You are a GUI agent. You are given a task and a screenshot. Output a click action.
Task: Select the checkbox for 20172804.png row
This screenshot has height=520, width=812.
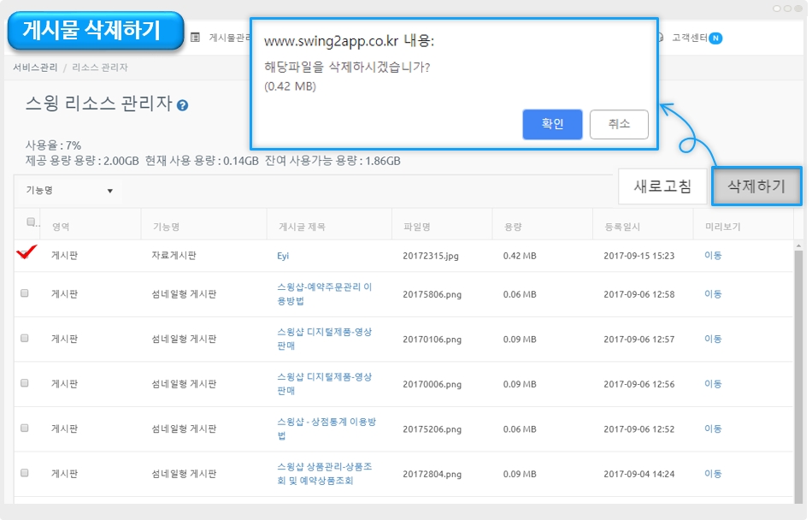(25, 473)
